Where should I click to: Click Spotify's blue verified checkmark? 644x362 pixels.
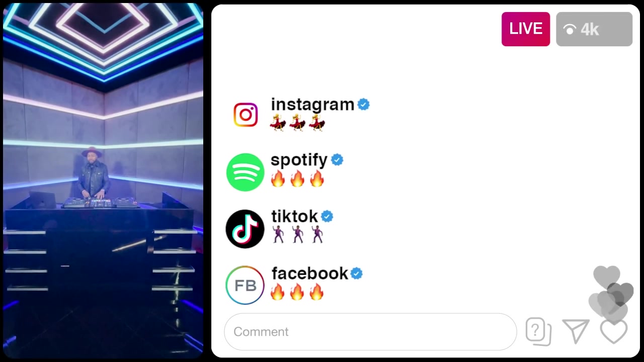337,160
